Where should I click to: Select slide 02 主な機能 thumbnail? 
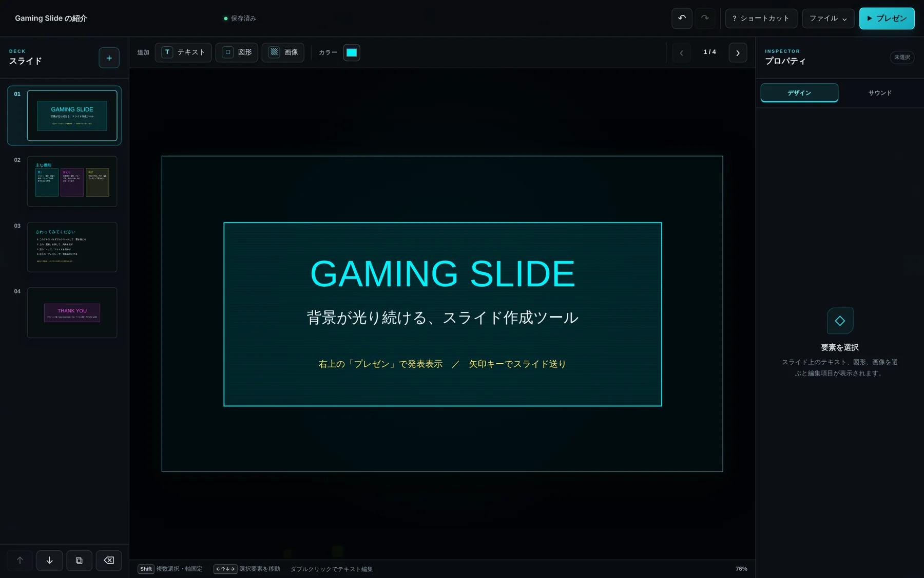[x=72, y=181]
